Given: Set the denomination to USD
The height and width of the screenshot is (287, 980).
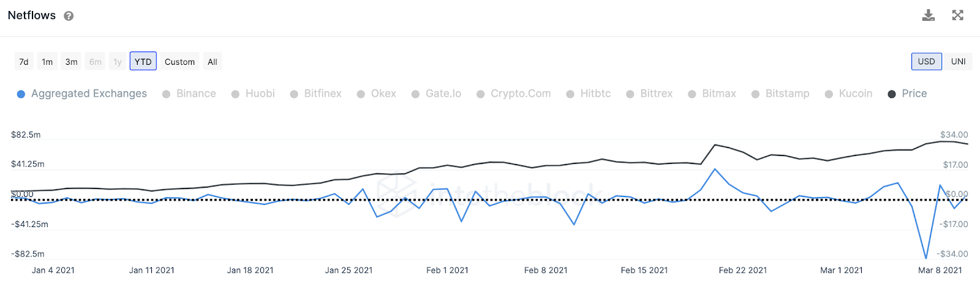Looking at the screenshot, I should click(927, 61).
